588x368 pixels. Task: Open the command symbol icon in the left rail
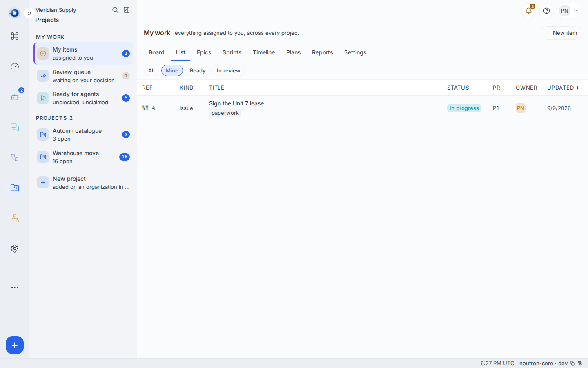(x=15, y=36)
